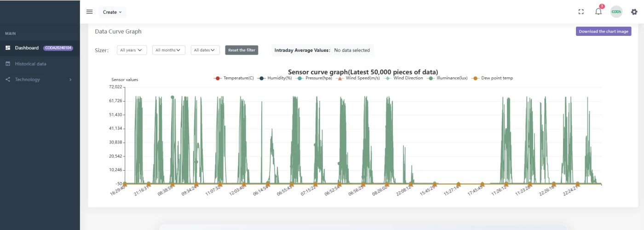The image size is (644, 230).
Task: Go to Historical data page
Action: (x=30, y=64)
